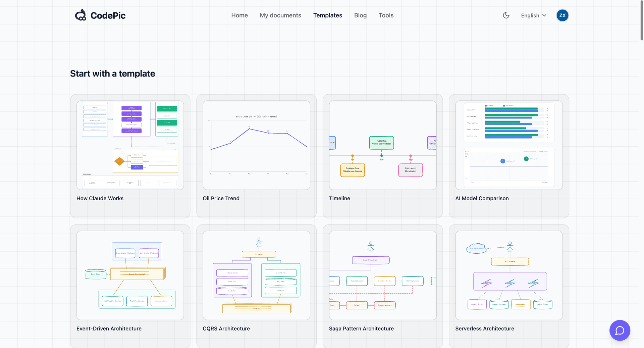This screenshot has height=348, width=644.
Task: Open the chat support bubble
Action: point(620,330)
